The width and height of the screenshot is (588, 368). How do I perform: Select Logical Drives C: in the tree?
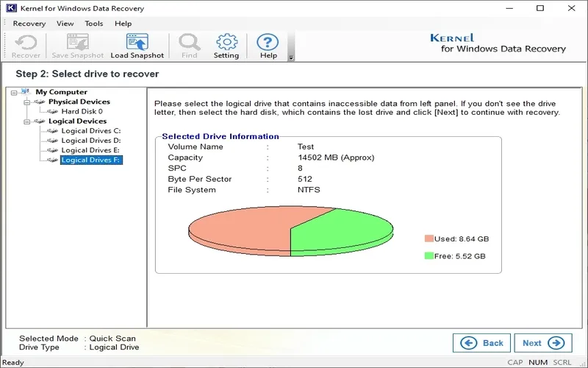coord(91,131)
